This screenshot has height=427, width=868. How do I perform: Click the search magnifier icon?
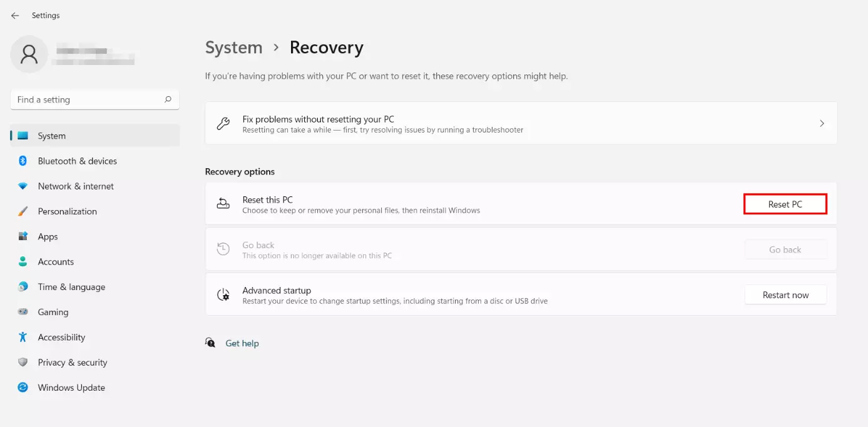[168, 99]
